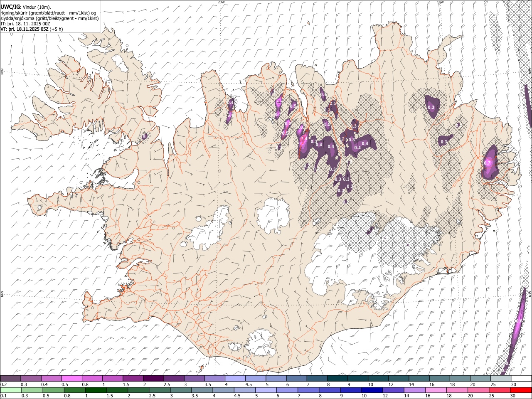Viewport: 532px width, 399px height.
Task: Click the '0.1' label in the bottom legend row
Action: pyautogui.click(x=4, y=396)
